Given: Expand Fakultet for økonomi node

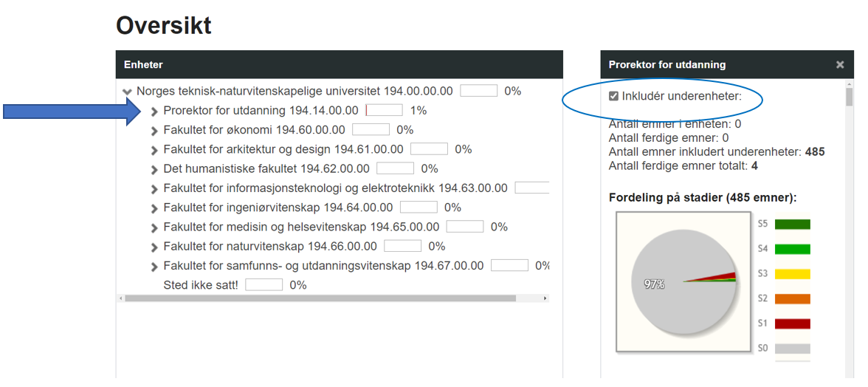Looking at the screenshot, I should pyautogui.click(x=155, y=131).
